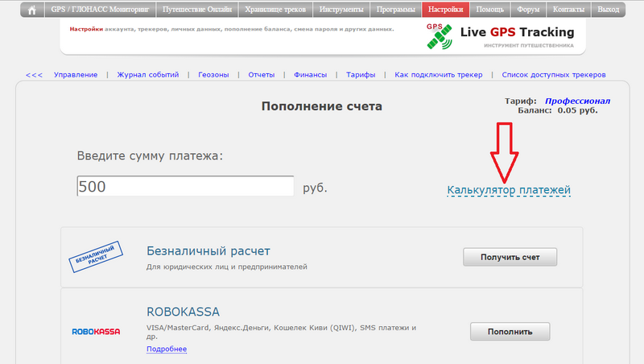Open the Финансы link
This screenshot has width=644, height=364.
point(311,75)
